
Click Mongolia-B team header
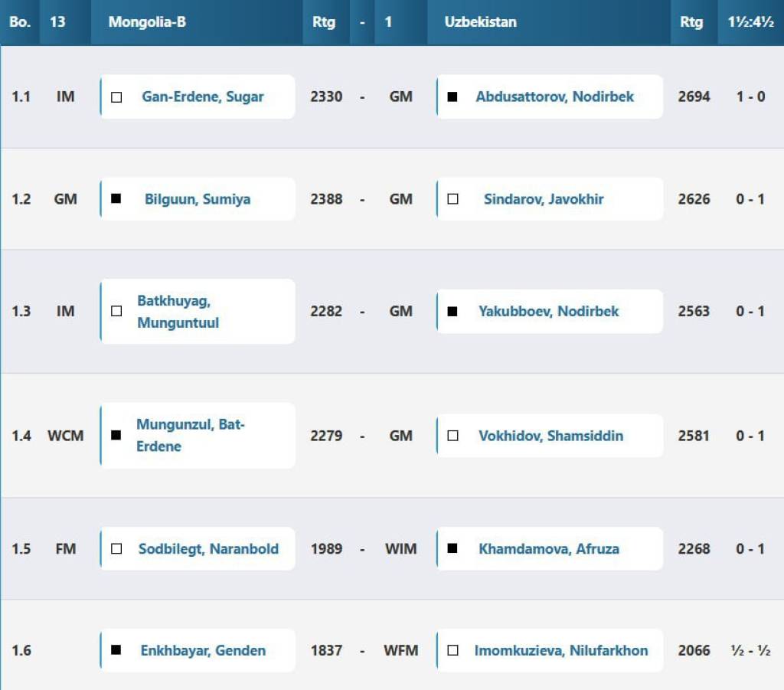pos(147,22)
